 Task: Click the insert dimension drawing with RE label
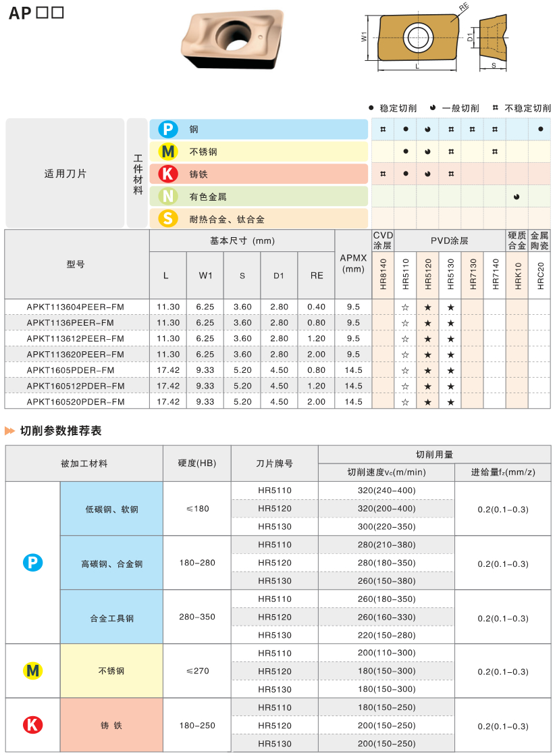[435, 39]
